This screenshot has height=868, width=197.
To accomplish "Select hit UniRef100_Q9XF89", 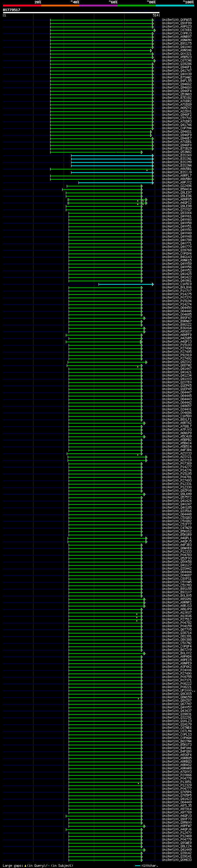I will (x=177, y=23).
